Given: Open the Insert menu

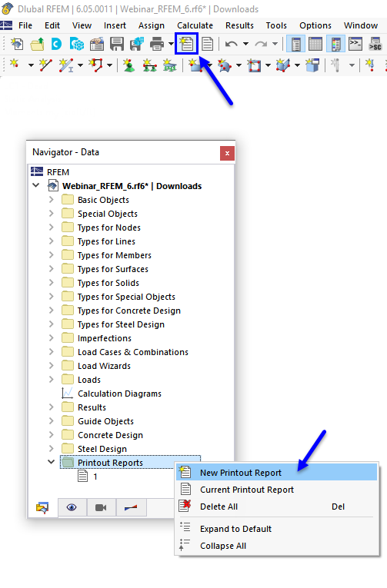Looking at the screenshot, I should (115, 25).
